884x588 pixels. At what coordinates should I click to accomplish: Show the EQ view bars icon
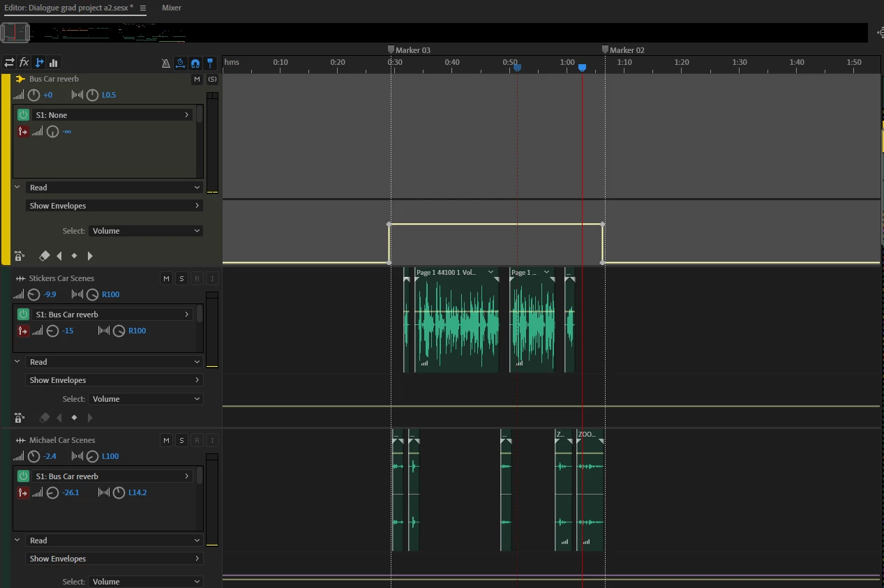54,62
